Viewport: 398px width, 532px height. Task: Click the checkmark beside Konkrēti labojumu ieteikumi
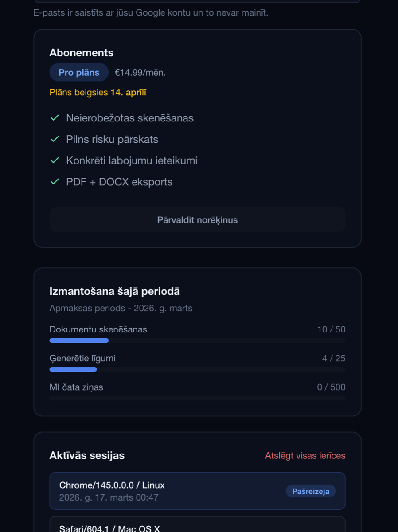pos(55,160)
